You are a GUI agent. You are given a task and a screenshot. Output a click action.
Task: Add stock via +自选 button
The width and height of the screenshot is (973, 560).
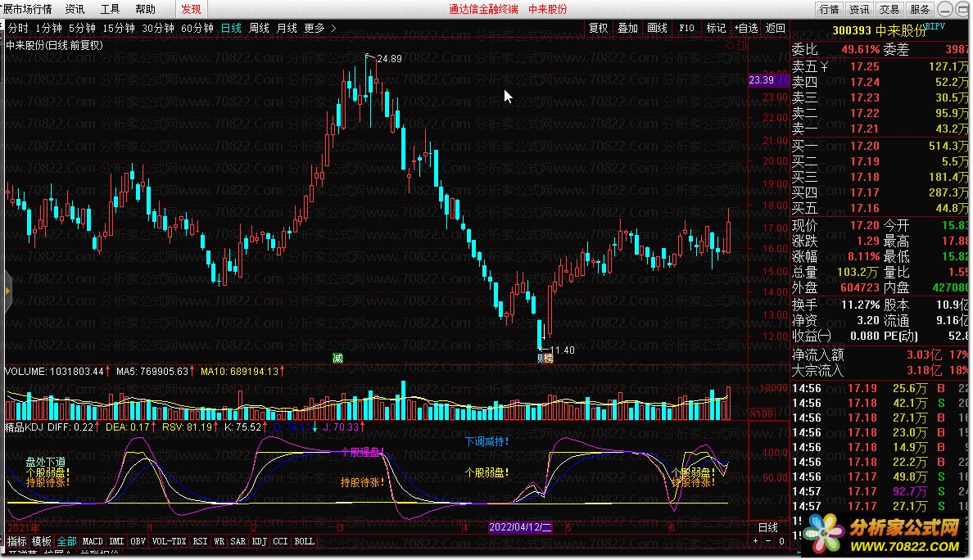746,28
